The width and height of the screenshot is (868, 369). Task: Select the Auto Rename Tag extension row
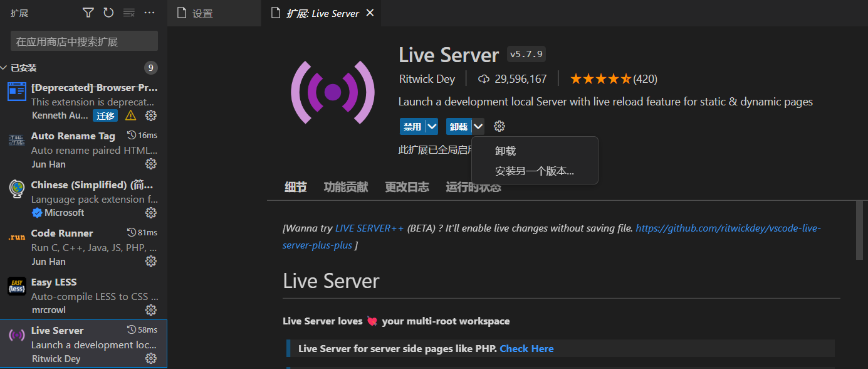pos(83,150)
